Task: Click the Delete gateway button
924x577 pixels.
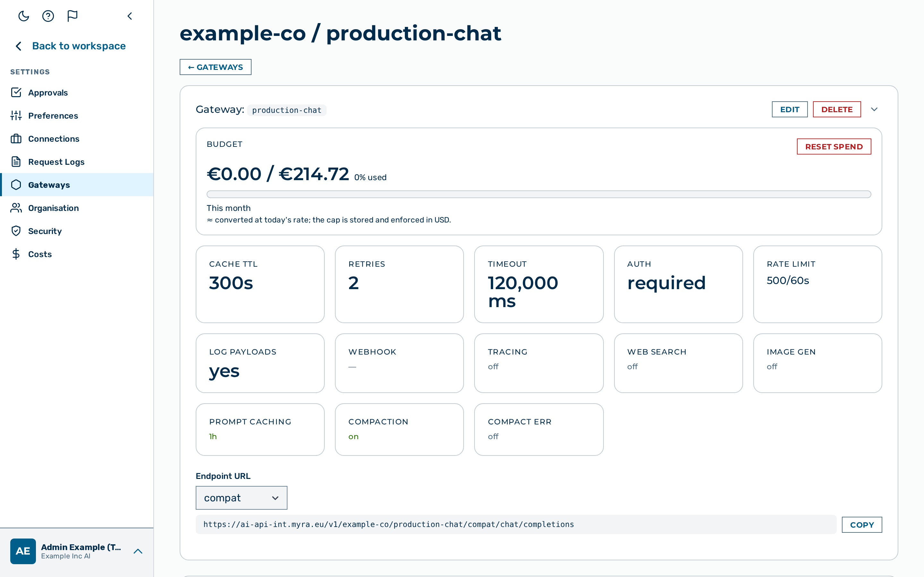Action: [836, 110]
